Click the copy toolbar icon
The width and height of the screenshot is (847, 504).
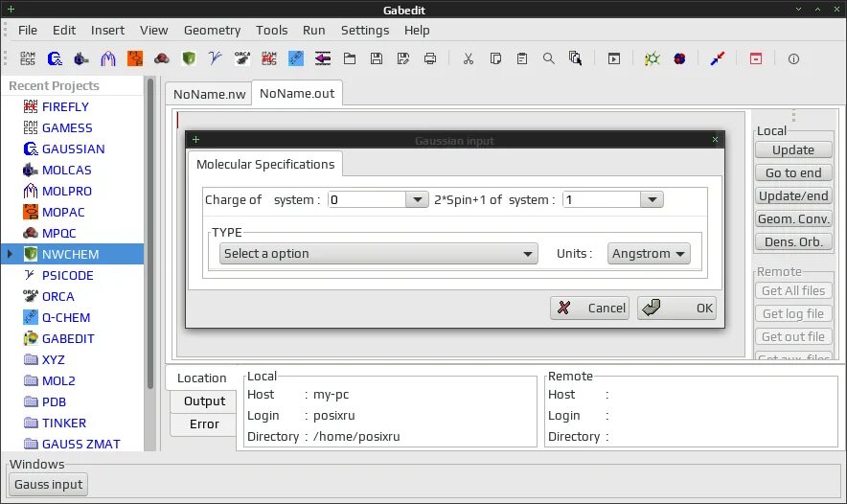tap(495, 58)
